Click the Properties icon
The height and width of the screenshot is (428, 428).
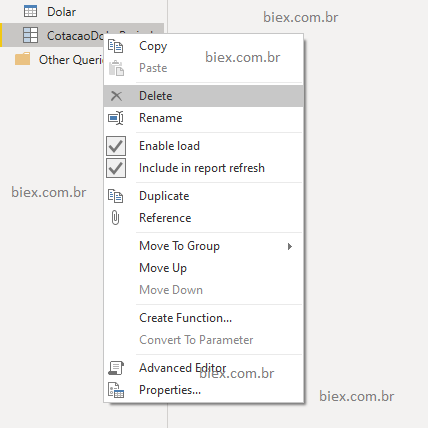pyautogui.click(x=116, y=390)
